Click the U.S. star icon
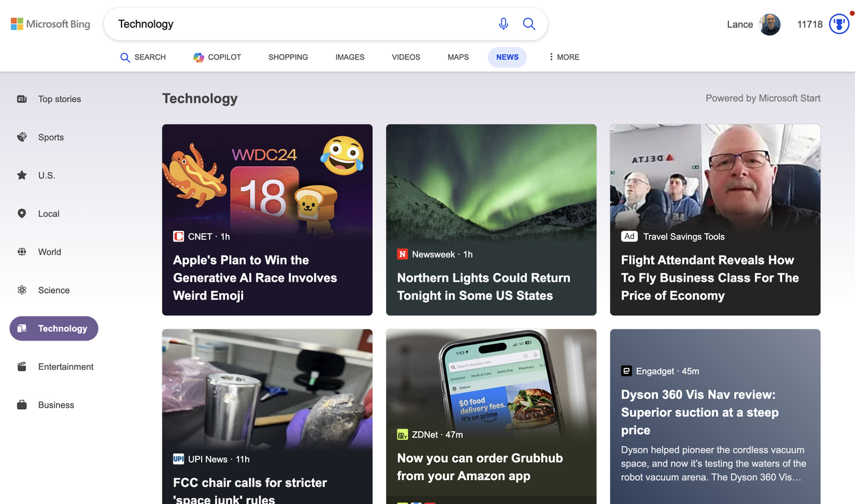This screenshot has height=504, width=855. (22, 175)
